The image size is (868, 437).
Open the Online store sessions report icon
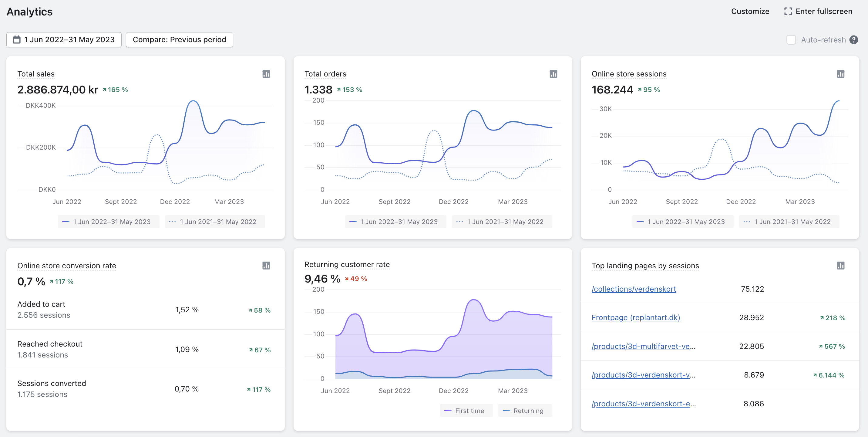840,74
